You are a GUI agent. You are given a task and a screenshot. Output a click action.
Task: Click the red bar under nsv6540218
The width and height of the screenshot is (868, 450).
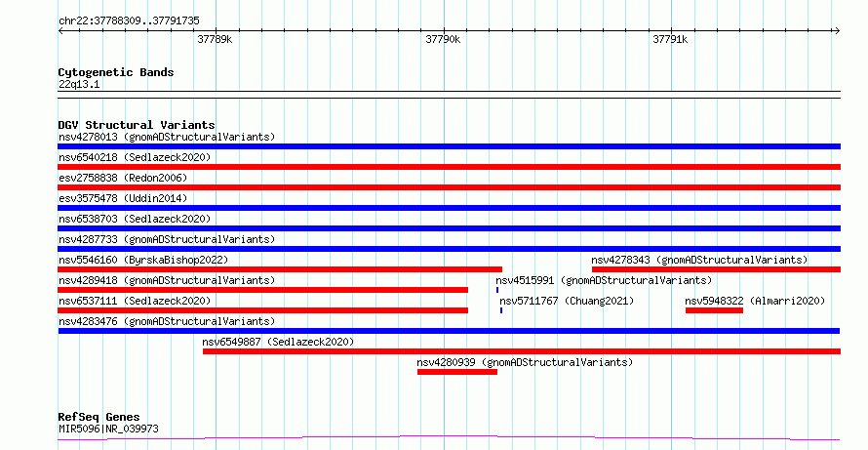tap(449, 167)
